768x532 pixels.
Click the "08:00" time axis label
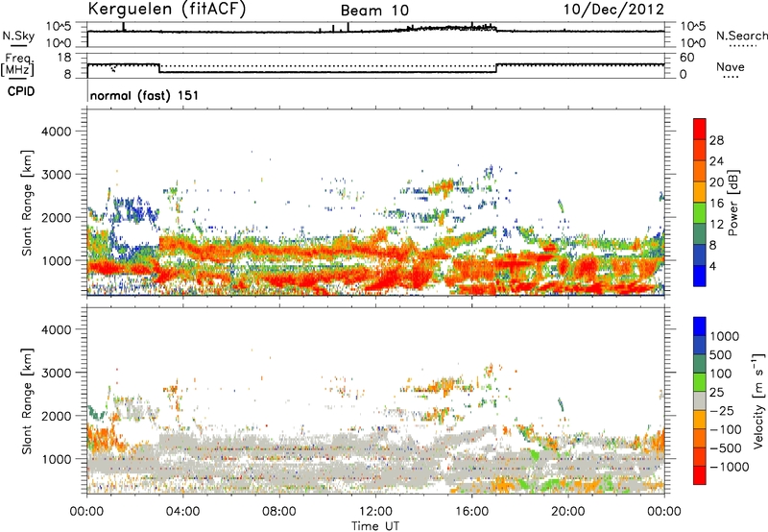(x=279, y=512)
